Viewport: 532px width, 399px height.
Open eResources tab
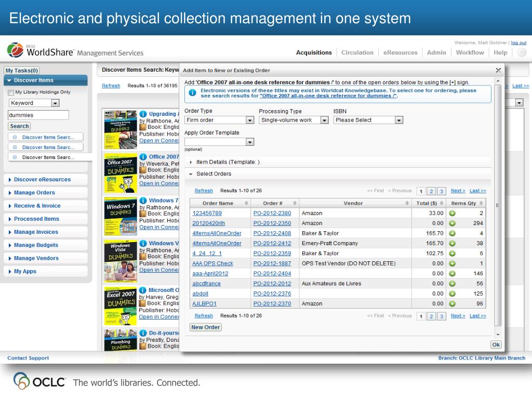click(401, 52)
